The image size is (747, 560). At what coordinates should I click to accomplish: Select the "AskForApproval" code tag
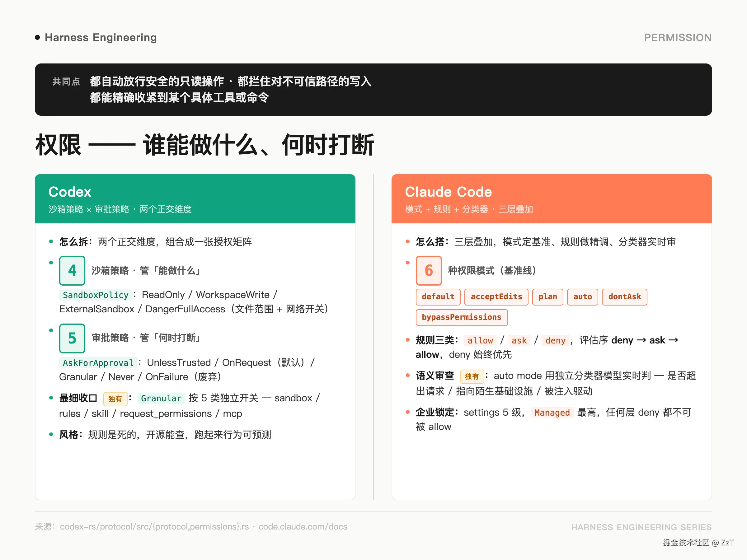98,363
